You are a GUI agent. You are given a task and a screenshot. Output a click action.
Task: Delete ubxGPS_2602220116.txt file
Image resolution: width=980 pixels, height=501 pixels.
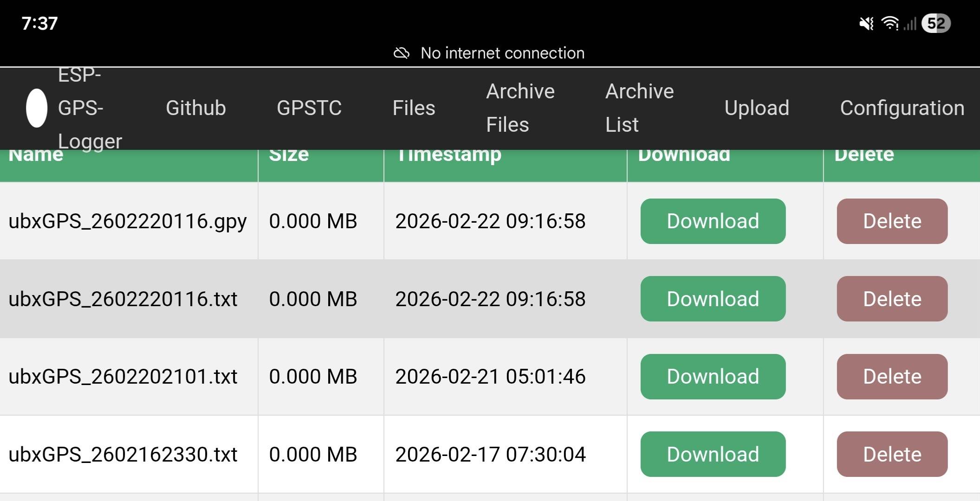point(892,299)
